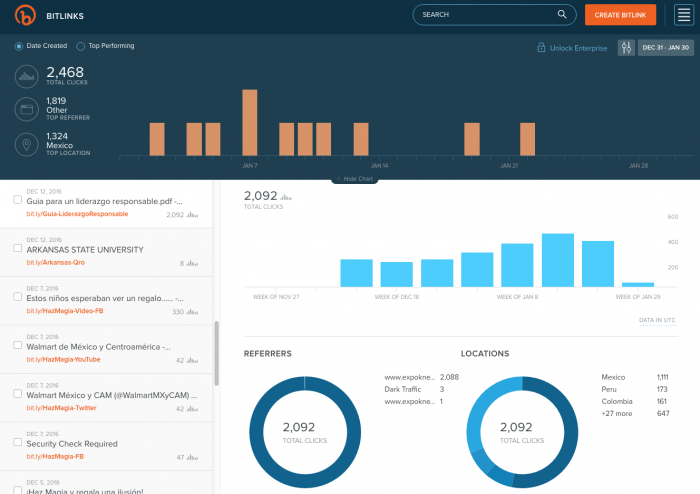Check the Estos niños esperaban checkbox

[x=17, y=297]
